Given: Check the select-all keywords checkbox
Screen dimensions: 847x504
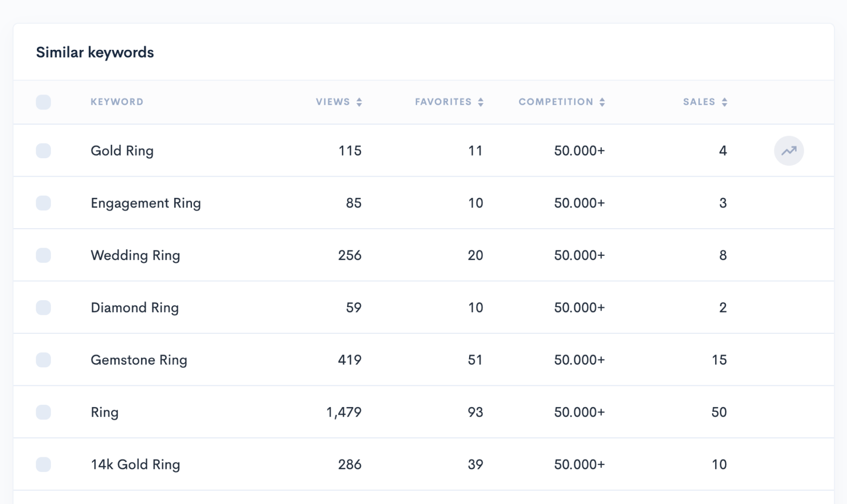Looking at the screenshot, I should pos(43,102).
